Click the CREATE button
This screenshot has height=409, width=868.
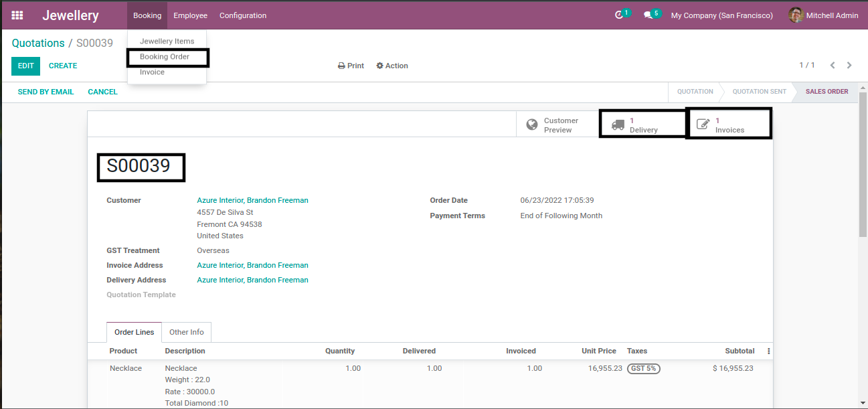click(63, 66)
